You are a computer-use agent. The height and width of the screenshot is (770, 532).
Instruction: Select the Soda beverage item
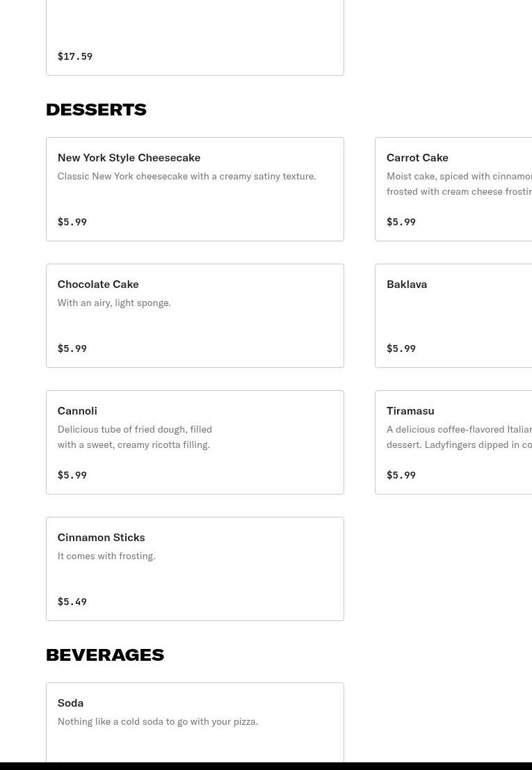click(x=195, y=722)
